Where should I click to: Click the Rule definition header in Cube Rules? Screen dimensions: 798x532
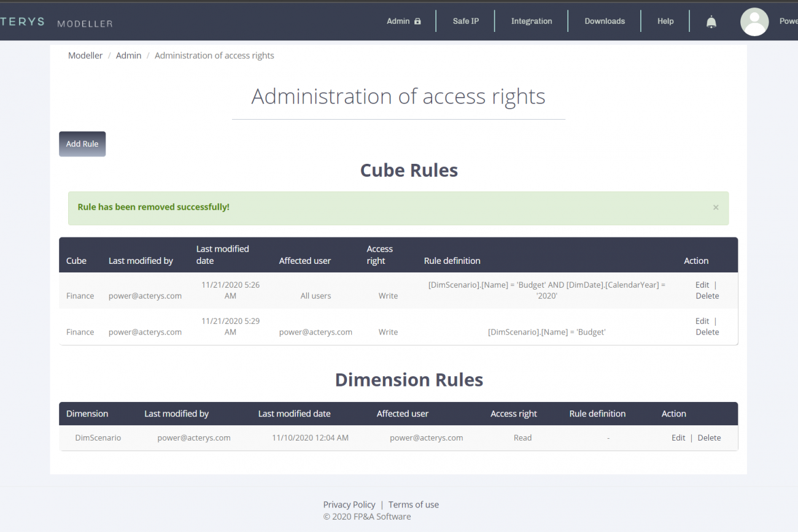[x=452, y=261]
